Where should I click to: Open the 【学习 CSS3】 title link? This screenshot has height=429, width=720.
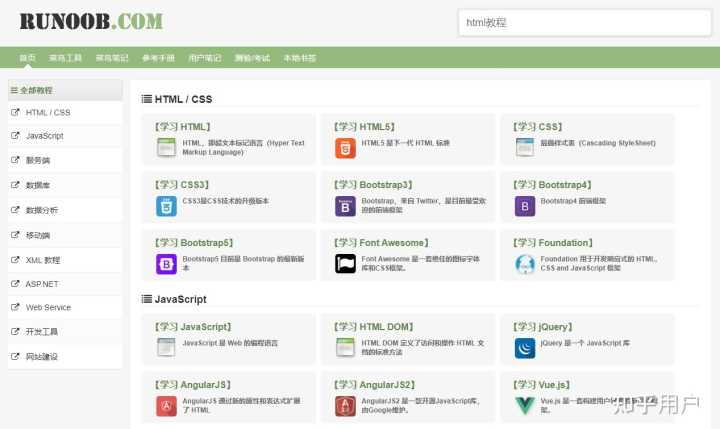coord(181,185)
